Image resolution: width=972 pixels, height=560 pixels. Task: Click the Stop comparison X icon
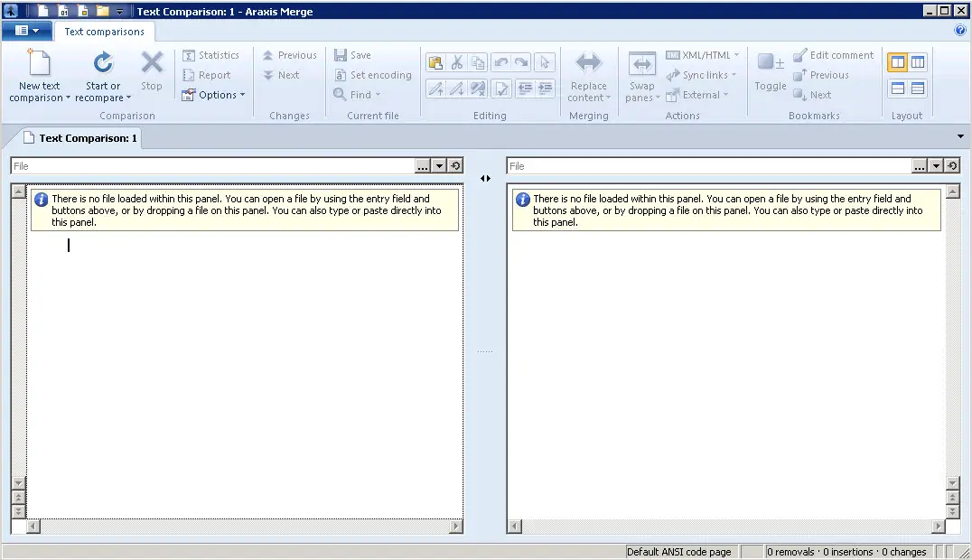tap(152, 62)
